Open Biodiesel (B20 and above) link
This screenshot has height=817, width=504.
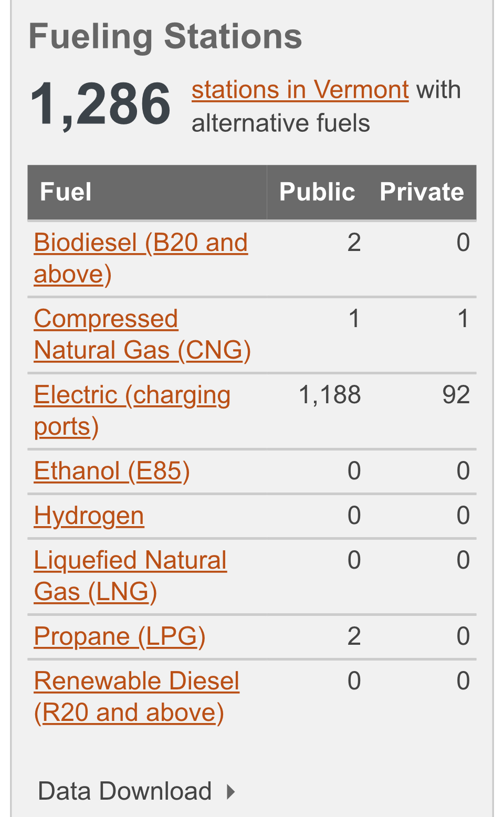pos(141,258)
